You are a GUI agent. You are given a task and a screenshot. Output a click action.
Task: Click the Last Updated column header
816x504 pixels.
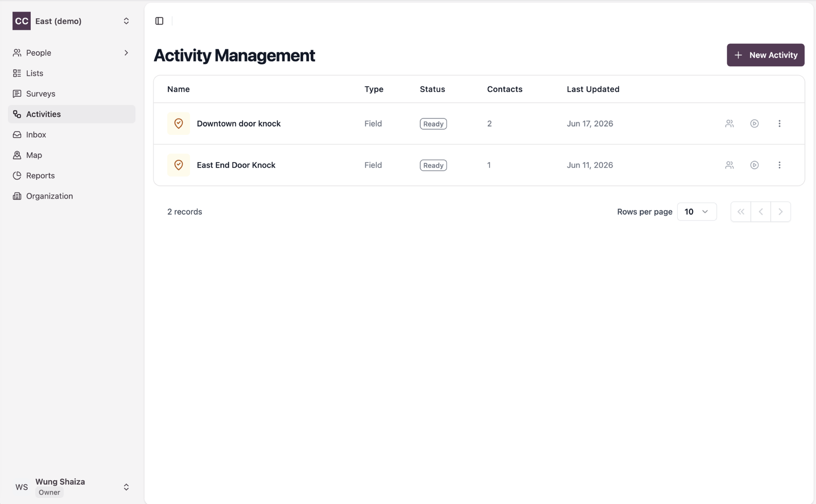pyautogui.click(x=593, y=89)
